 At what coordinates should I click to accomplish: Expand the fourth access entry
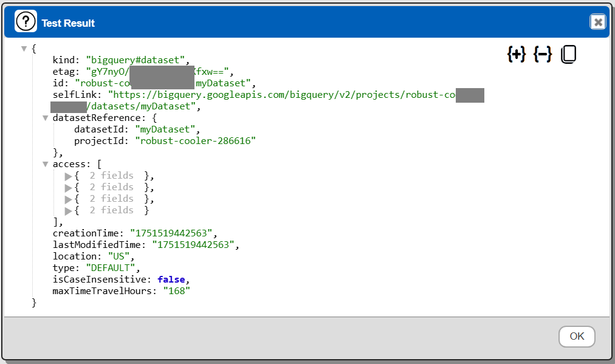click(x=68, y=211)
